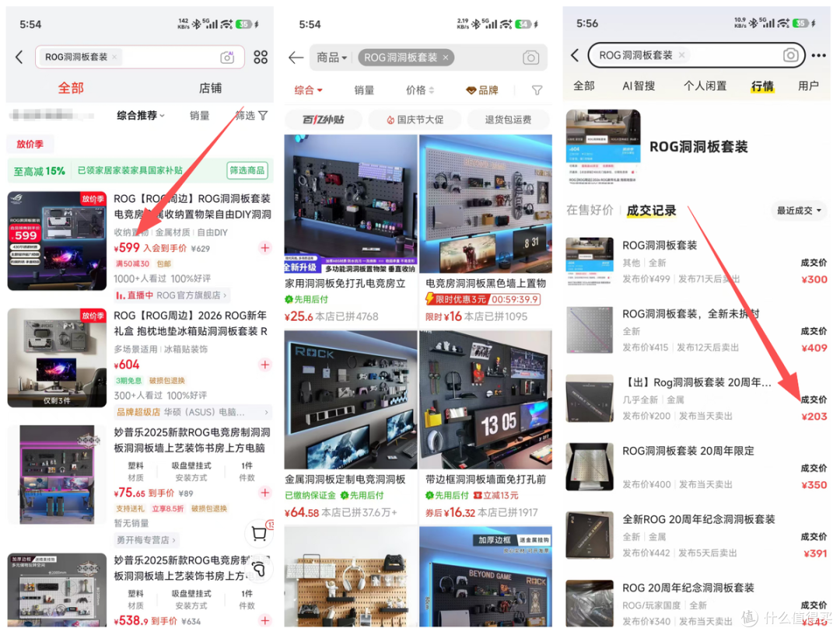Toggle 退货包运费 filter chip
Screen dimensions: 840x635
point(508,120)
